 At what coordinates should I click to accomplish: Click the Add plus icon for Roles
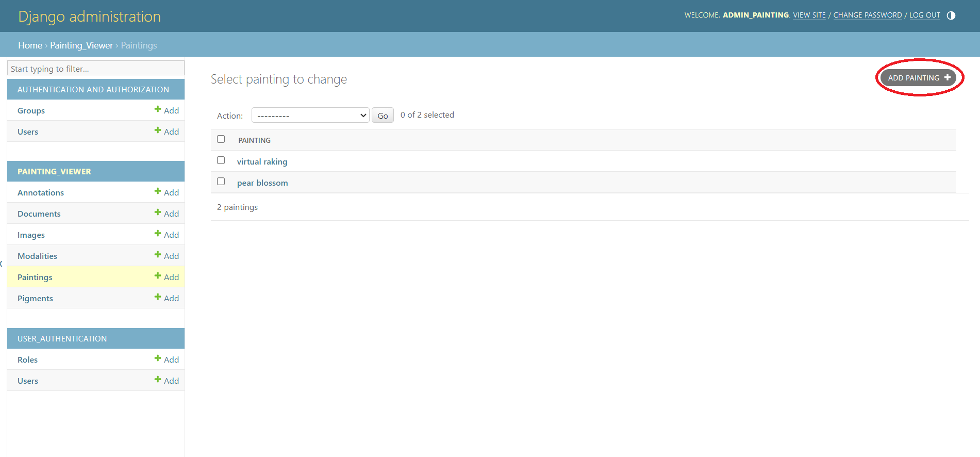[x=158, y=358]
